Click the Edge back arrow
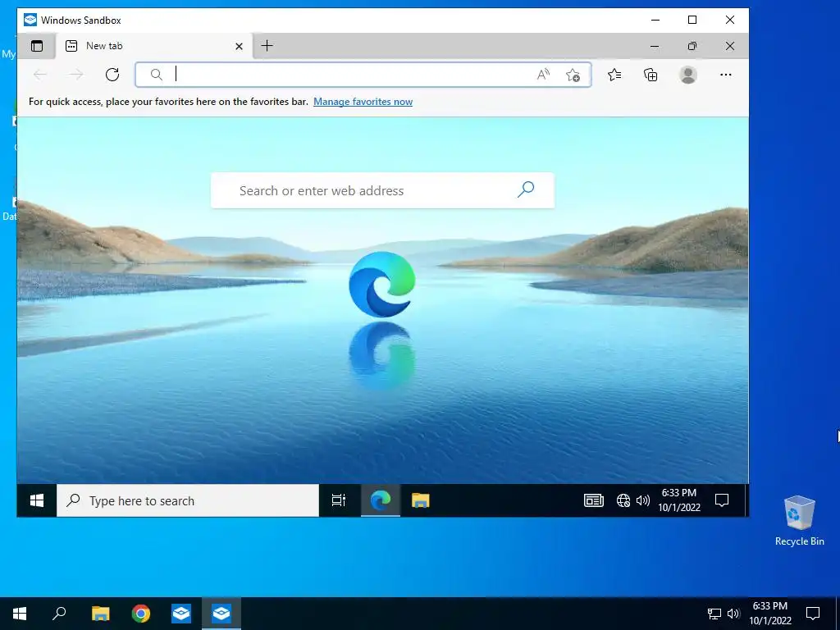Viewport: 840px width, 630px height. point(40,75)
